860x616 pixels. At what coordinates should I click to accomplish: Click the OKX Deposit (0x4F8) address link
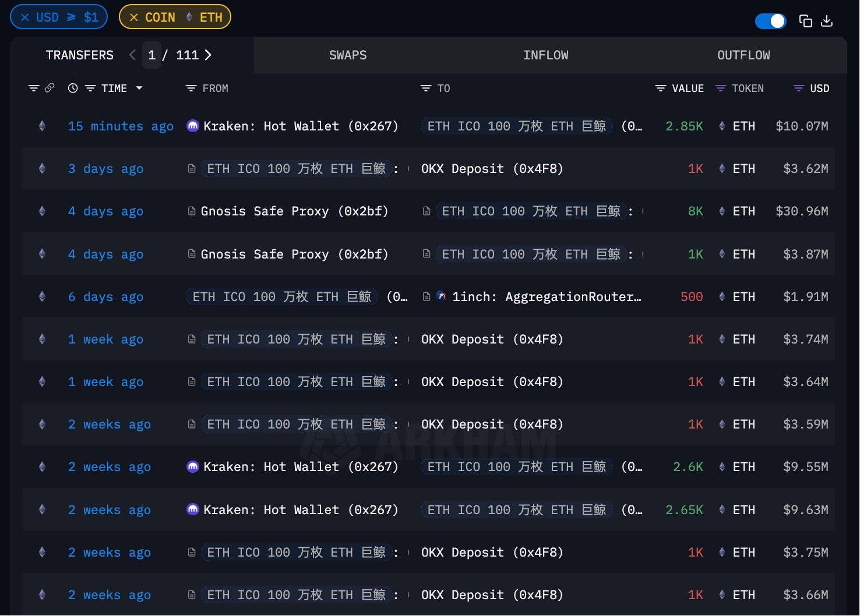point(492,168)
